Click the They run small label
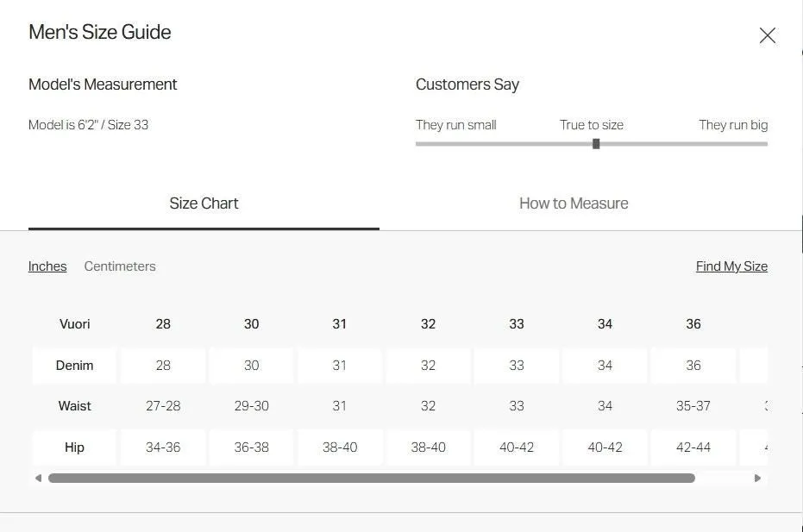The image size is (803, 532). pos(455,125)
